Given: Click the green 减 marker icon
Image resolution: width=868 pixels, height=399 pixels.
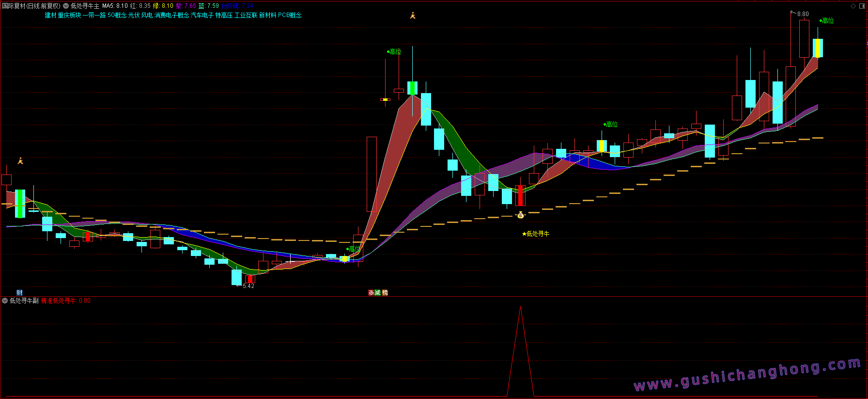Looking at the screenshot, I should click(x=378, y=293).
